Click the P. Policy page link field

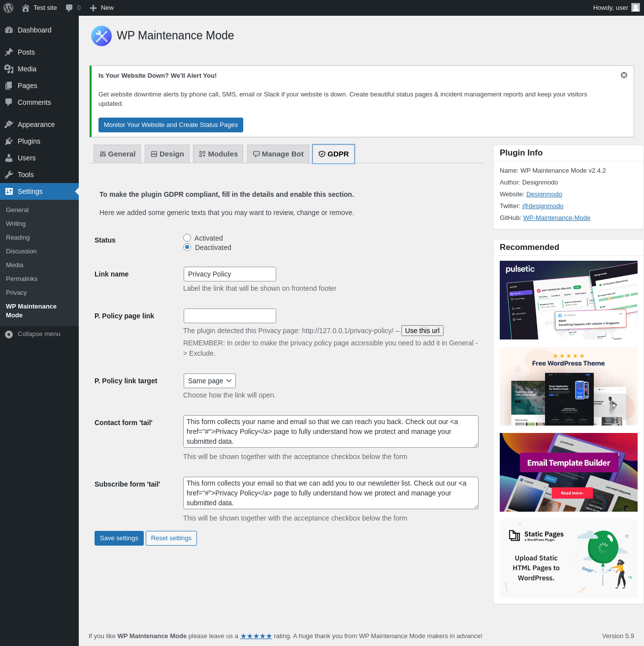230,316
